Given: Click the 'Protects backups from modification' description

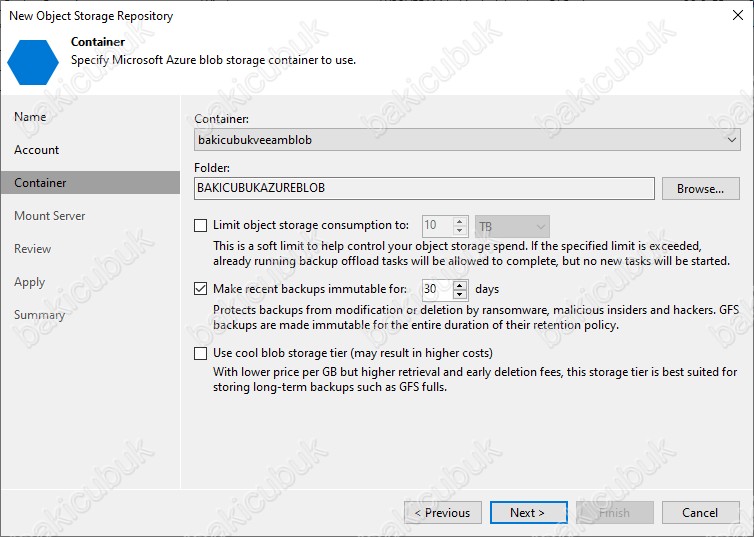Looking at the screenshot, I should point(476,317).
